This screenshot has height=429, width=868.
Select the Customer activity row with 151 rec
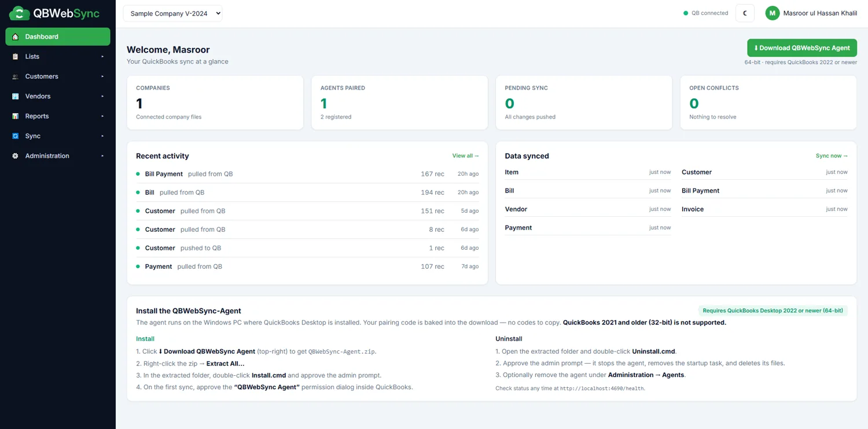pos(307,211)
